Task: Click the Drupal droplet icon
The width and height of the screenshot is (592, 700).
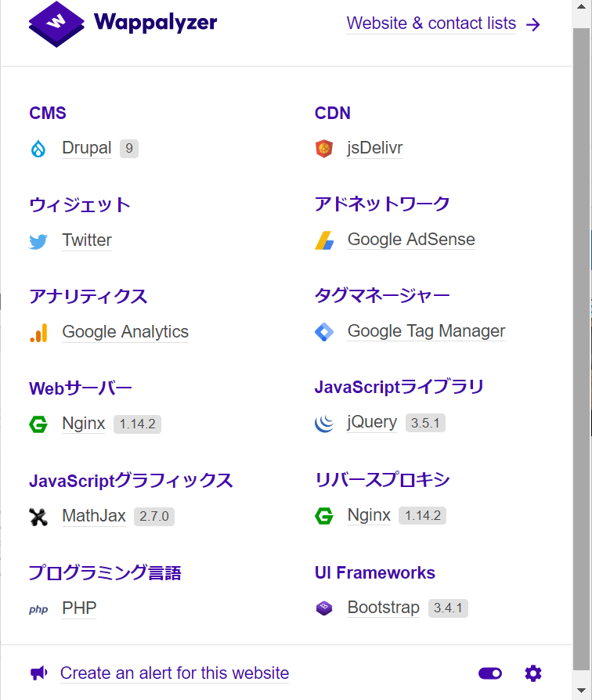Action: pyautogui.click(x=38, y=149)
